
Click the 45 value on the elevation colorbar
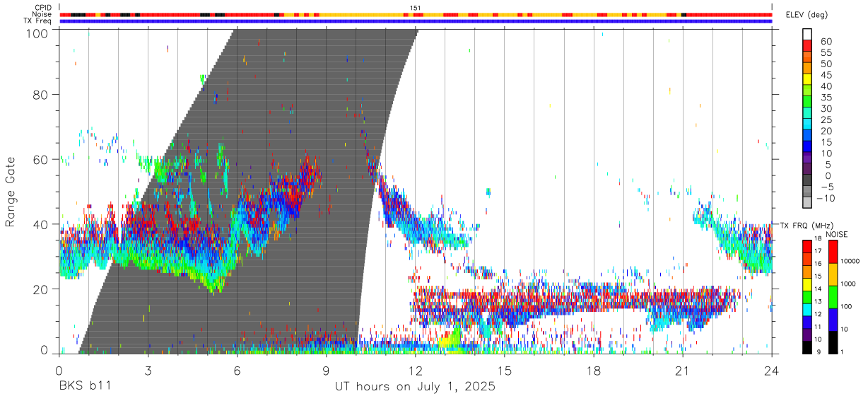tap(826, 76)
